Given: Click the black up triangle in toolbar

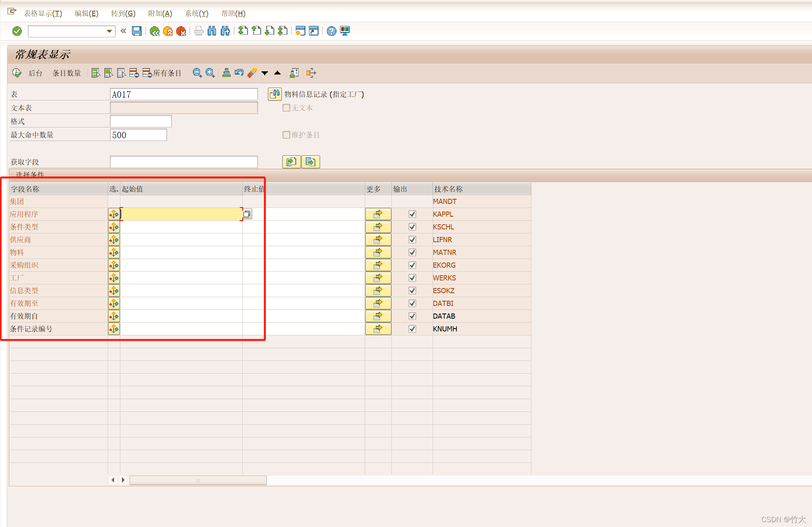Looking at the screenshot, I should point(277,73).
